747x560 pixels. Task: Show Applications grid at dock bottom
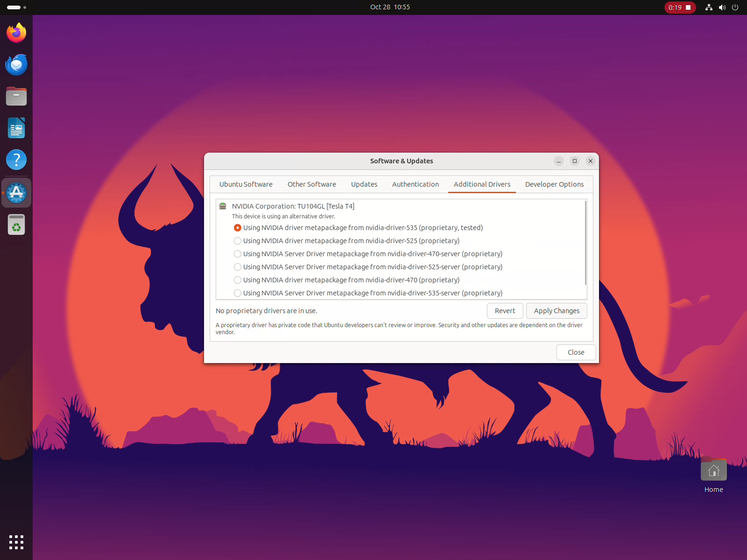pos(16,542)
